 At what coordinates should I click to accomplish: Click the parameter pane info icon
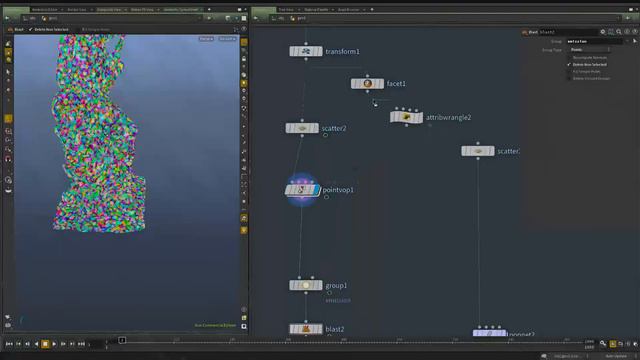coord(627,32)
